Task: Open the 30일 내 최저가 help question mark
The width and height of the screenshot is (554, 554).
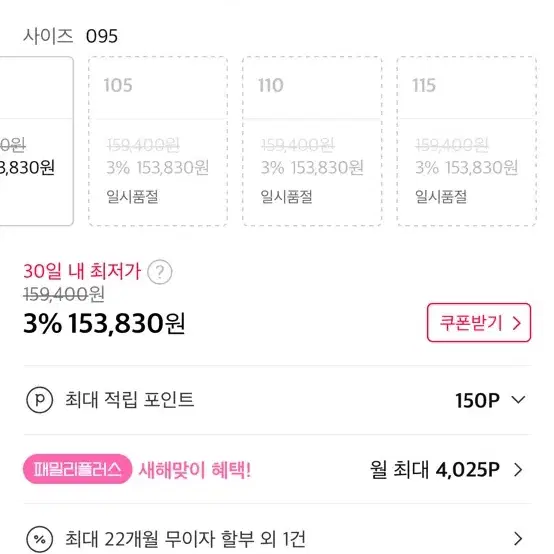Action: point(160,272)
